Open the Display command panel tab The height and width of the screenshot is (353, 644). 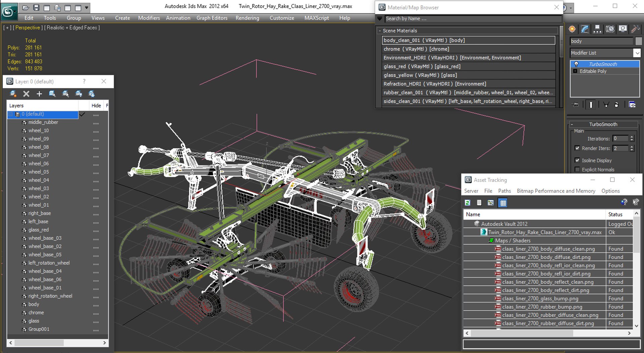pyautogui.click(x=623, y=29)
